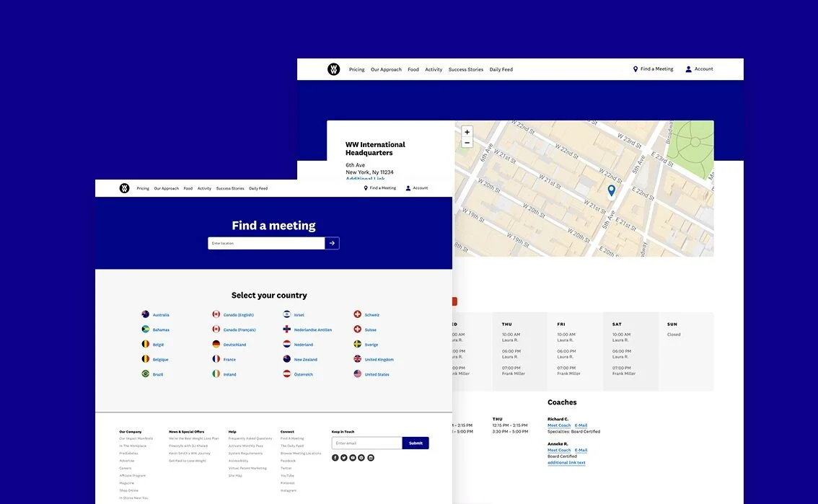Open Pricing in the back page navigation

coord(357,69)
